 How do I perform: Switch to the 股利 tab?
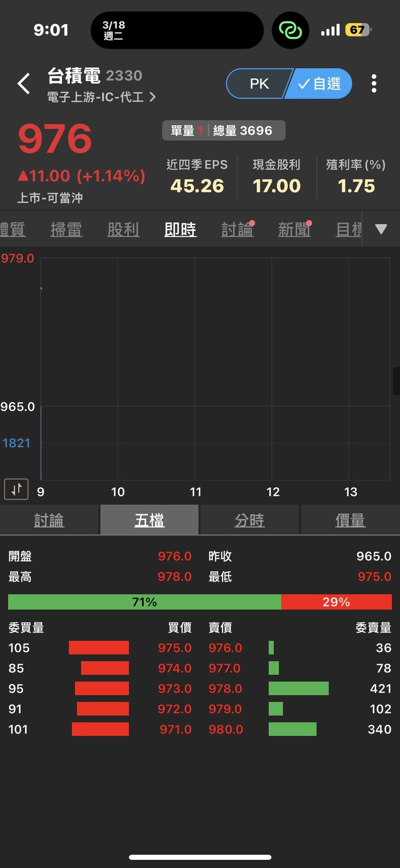[123, 229]
